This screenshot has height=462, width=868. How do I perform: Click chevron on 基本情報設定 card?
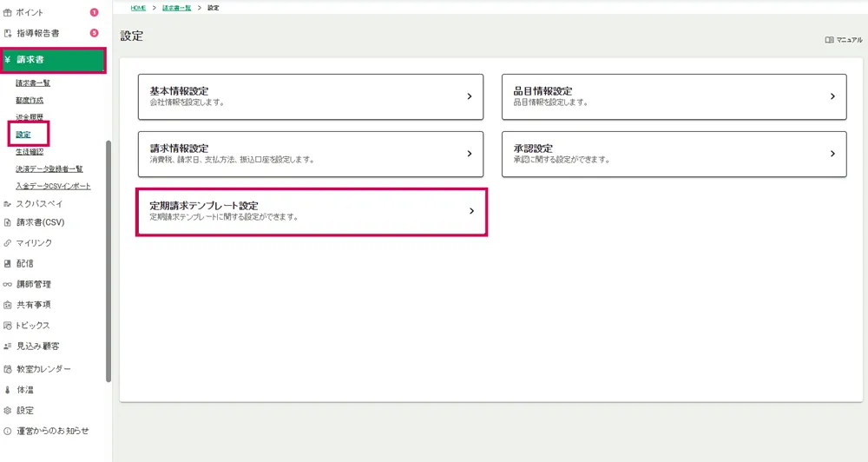point(469,96)
